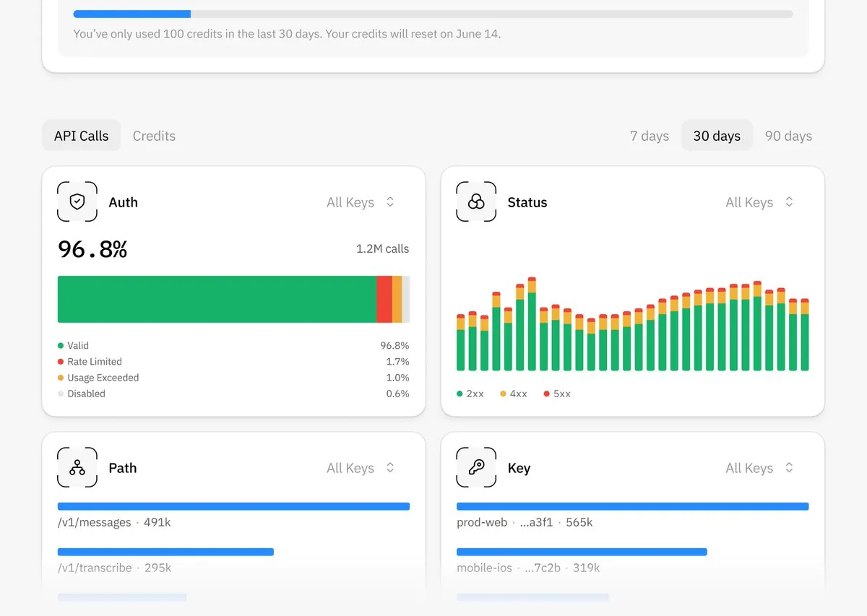867x616 pixels.
Task: Switch to the API Calls tab
Action: [81, 136]
